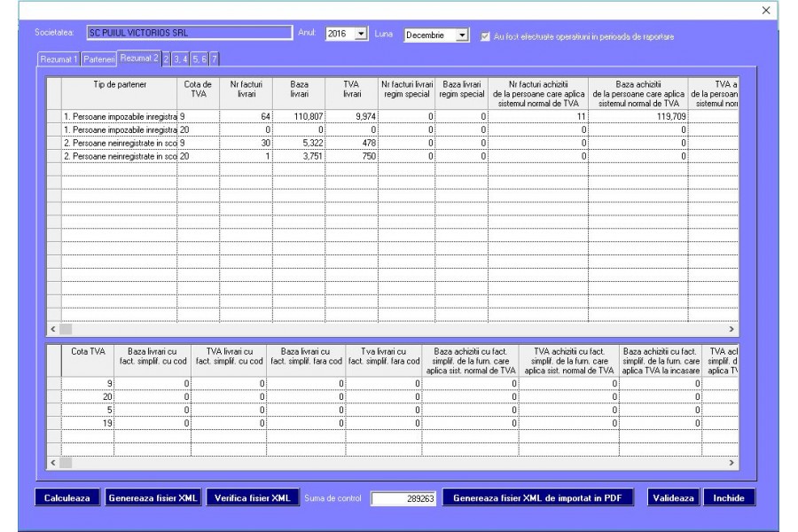Switch to the Rezumat 1 tab
This screenshot has width=798, height=532.
point(59,59)
